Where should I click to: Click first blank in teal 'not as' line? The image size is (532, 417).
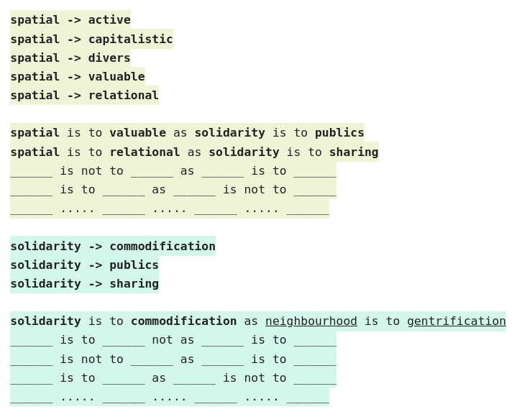click(32, 340)
